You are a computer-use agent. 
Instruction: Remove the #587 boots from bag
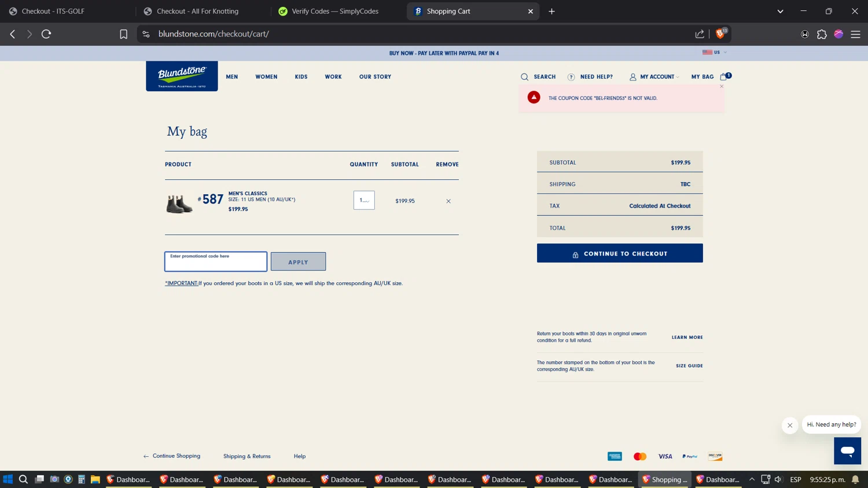click(x=448, y=201)
